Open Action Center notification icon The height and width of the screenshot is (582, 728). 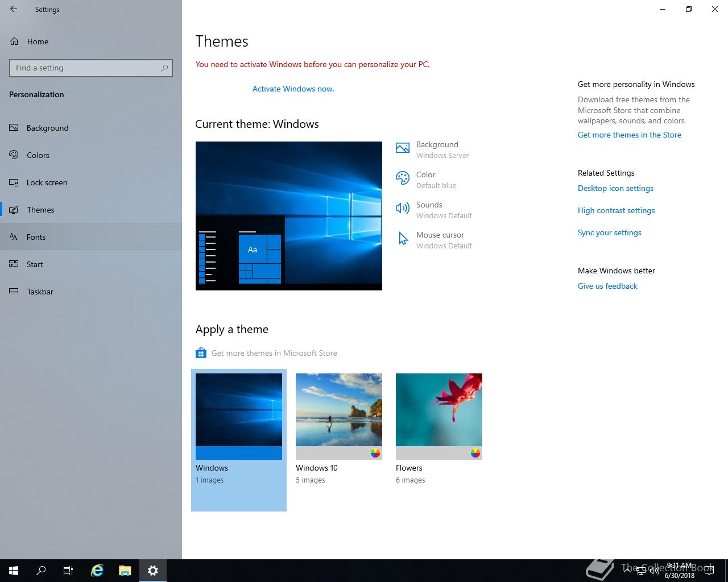(709, 571)
